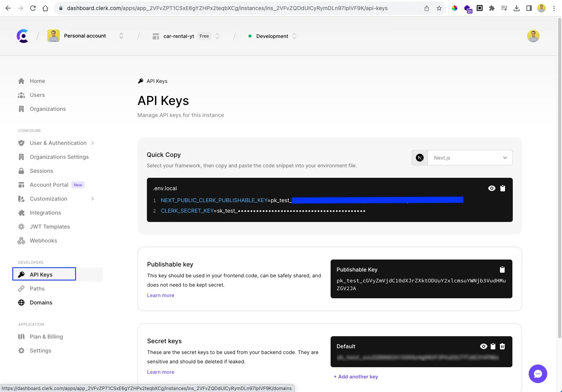Click the Chrome profile avatar

click(x=541, y=8)
